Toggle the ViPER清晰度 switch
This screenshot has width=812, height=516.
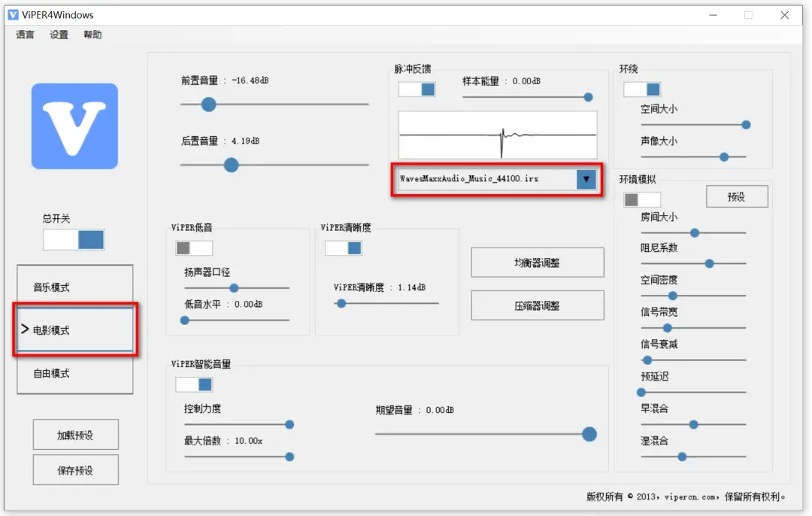tap(344, 248)
